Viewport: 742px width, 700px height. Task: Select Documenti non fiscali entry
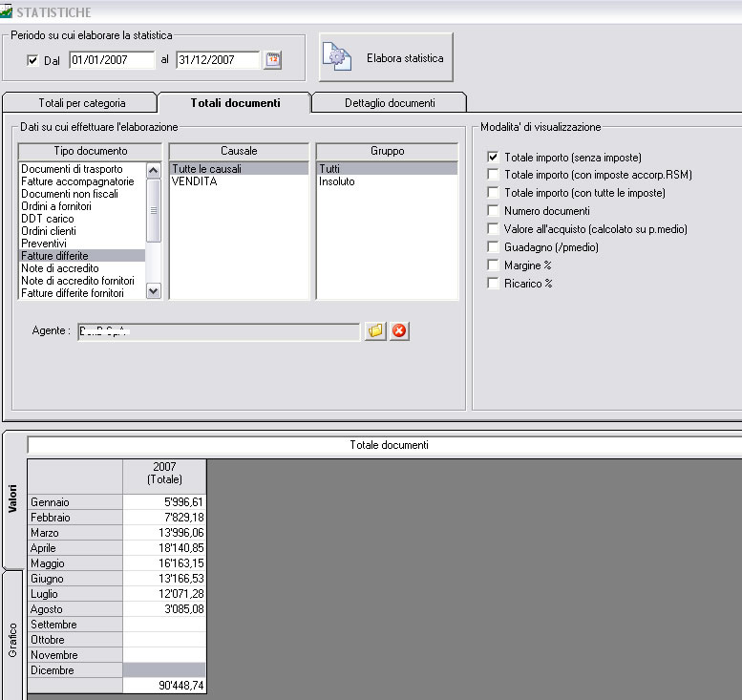pos(82,194)
